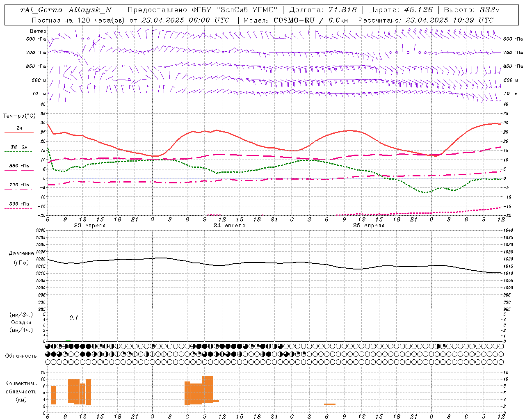525x420 pixels.
Task: Click the Тем-ра(°C) temperature panel label
Action: (19, 116)
